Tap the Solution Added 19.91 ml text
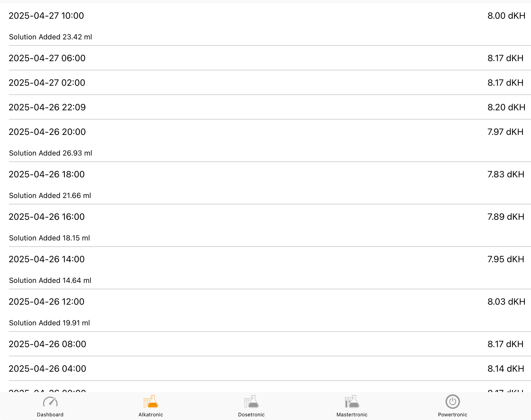The image size is (531, 420). [x=49, y=323]
